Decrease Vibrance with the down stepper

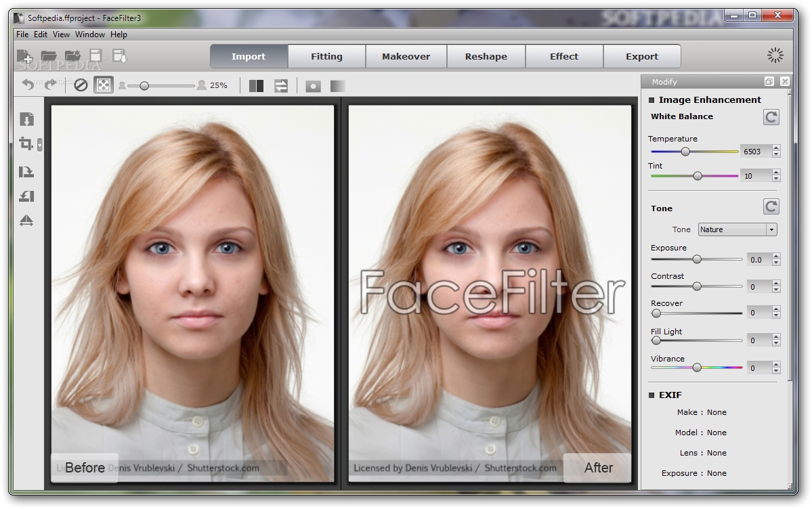tap(775, 372)
